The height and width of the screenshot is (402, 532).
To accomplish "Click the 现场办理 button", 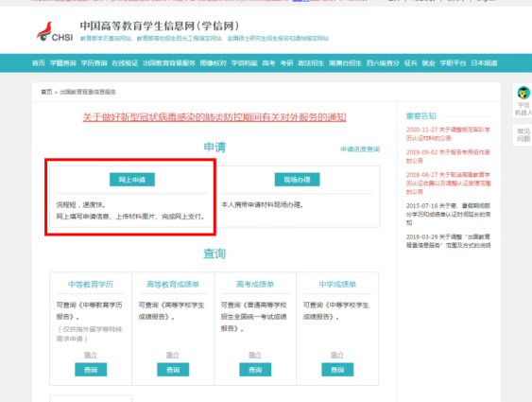I will pos(297,180).
